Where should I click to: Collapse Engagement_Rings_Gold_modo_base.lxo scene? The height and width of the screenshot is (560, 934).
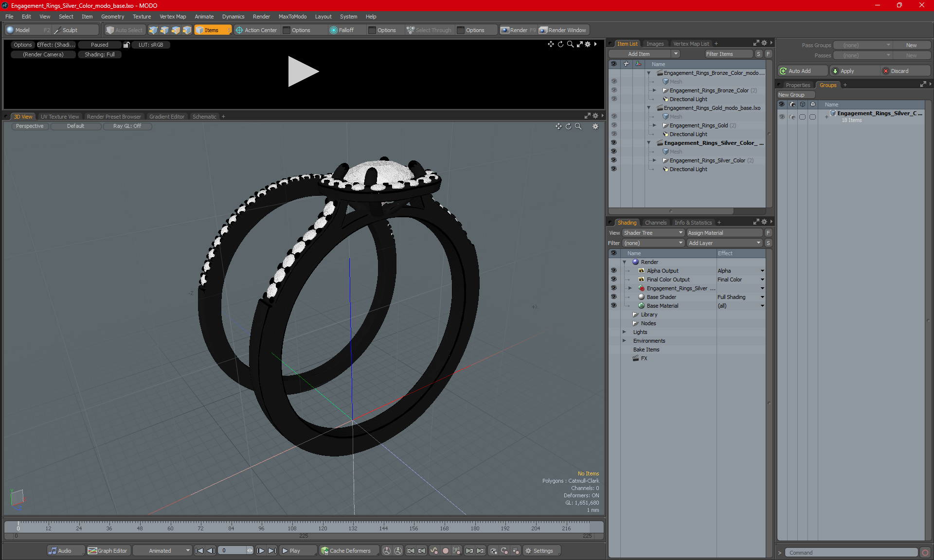648,108
